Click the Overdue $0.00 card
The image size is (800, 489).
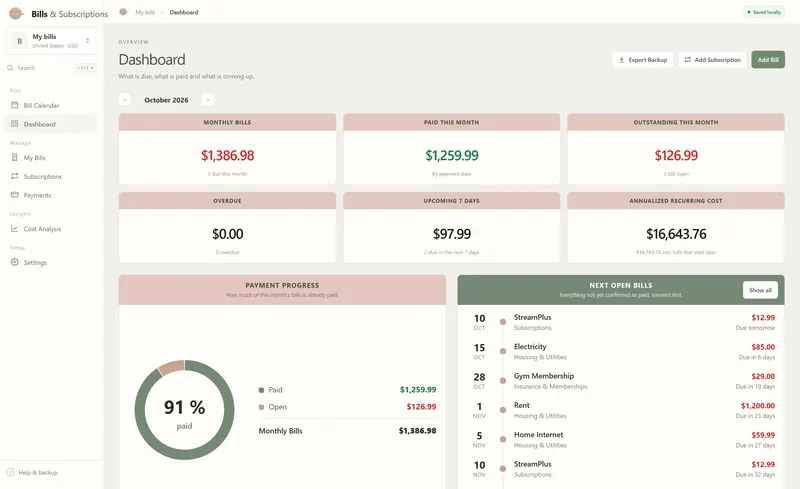point(228,227)
